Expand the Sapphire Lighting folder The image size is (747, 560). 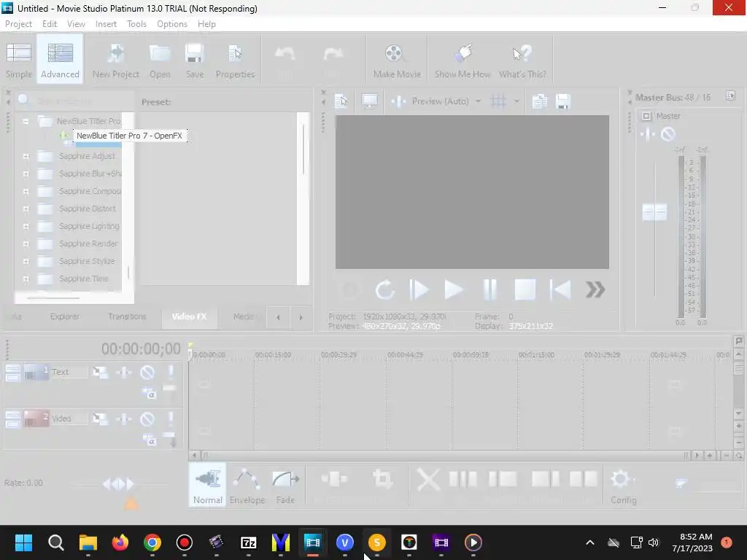26,226
